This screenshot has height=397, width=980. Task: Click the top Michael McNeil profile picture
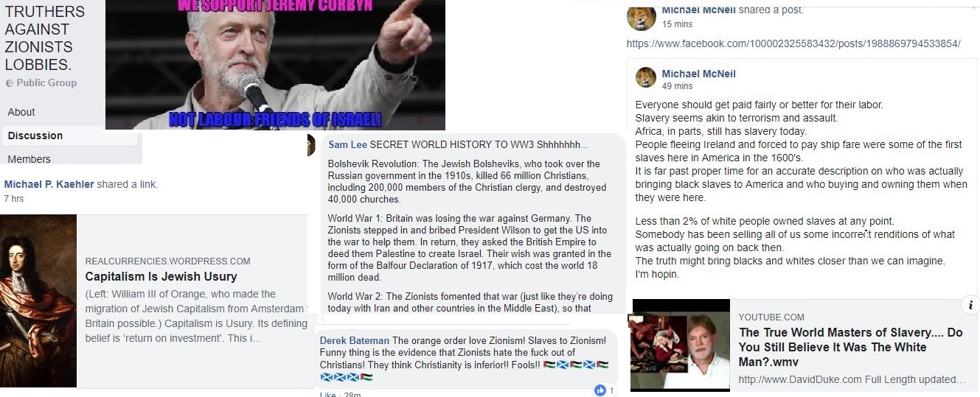pyautogui.click(x=641, y=18)
